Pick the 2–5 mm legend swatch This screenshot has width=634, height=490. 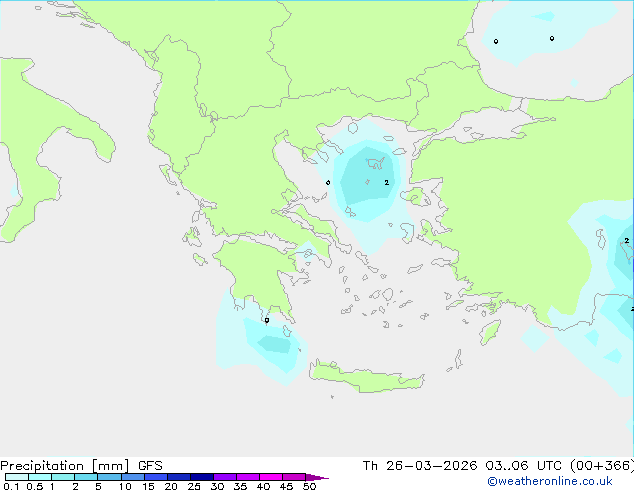pyautogui.click(x=86, y=477)
